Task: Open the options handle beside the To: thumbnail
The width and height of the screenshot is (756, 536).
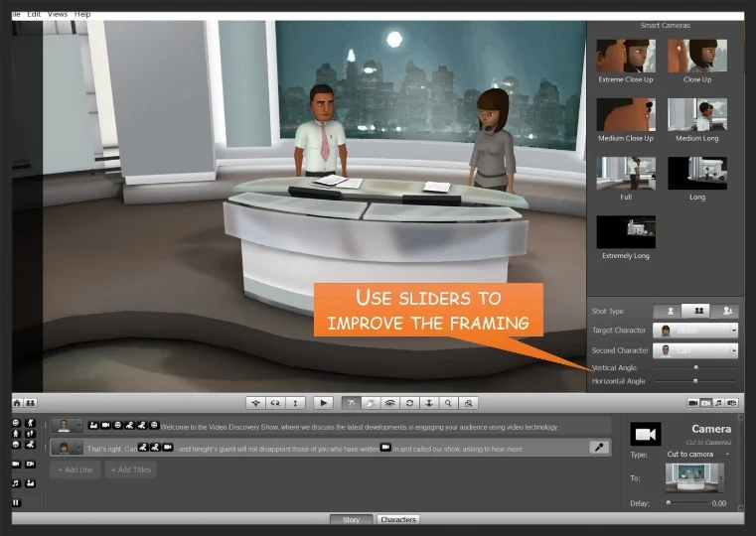Action: pos(721,477)
